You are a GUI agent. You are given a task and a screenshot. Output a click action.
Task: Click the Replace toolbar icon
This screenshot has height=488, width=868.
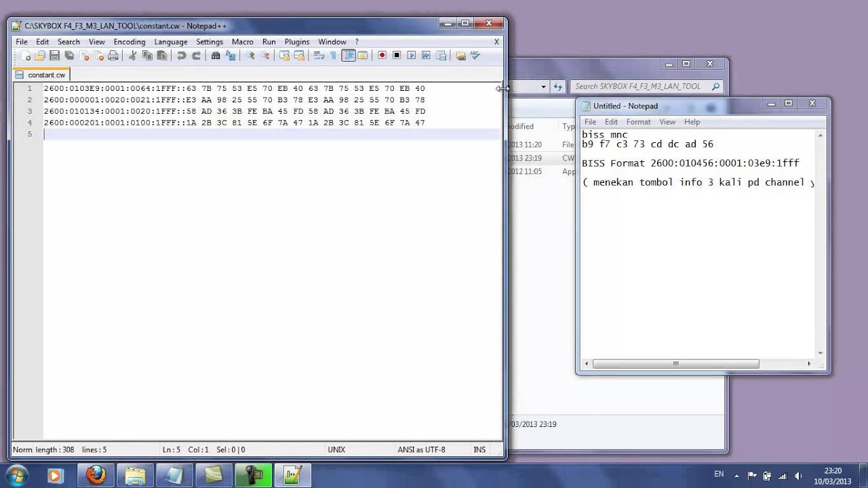click(x=231, y=56)
